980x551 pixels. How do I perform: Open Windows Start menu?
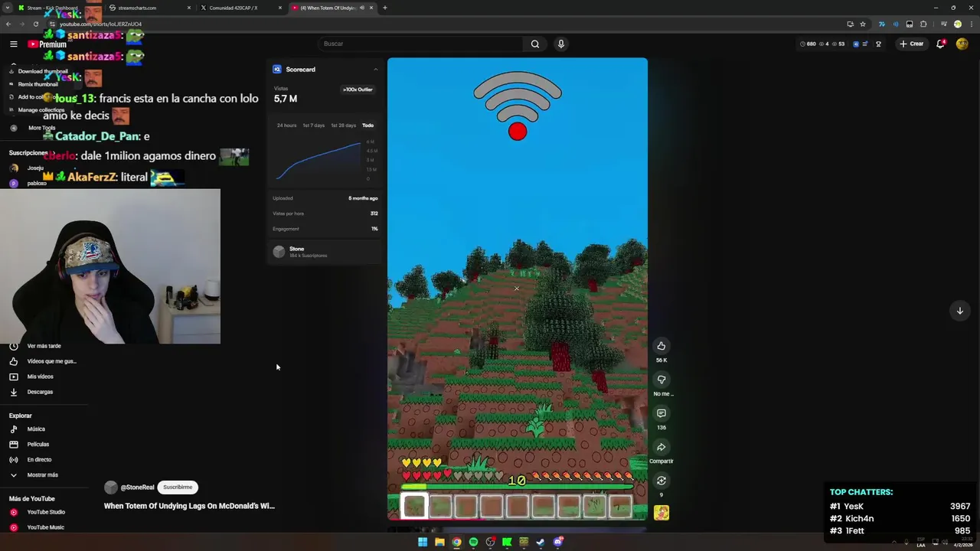(423, 542)
